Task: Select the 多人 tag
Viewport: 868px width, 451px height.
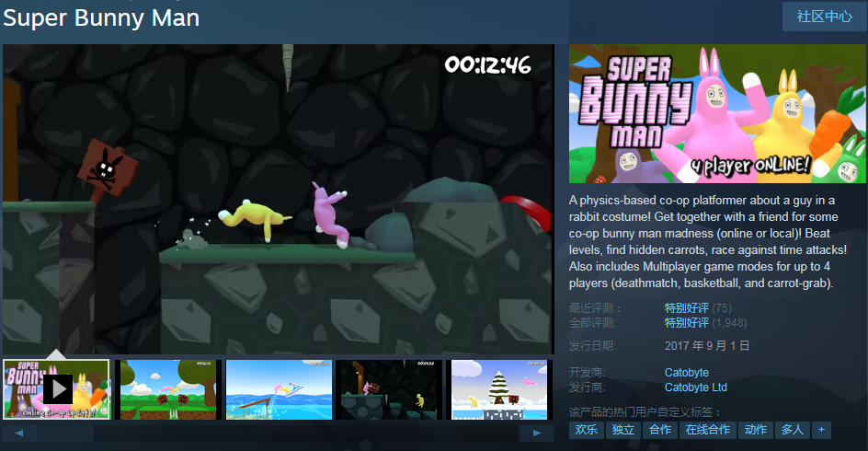Action: point(793,430)
